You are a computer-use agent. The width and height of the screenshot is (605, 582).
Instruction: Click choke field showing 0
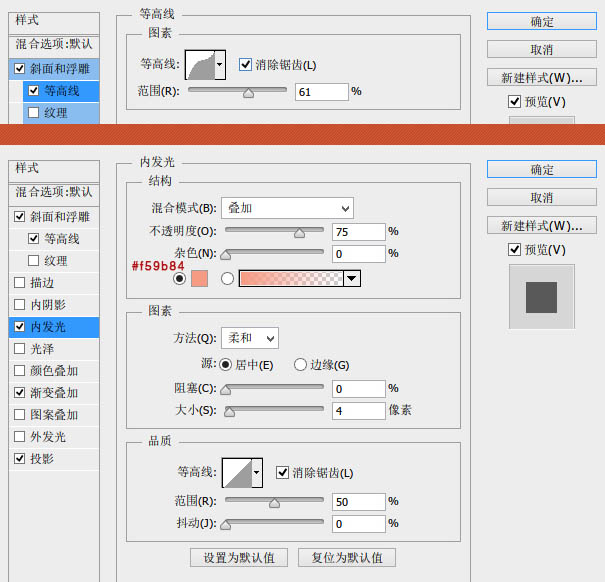pyautogui.click(x=358, y=389)
